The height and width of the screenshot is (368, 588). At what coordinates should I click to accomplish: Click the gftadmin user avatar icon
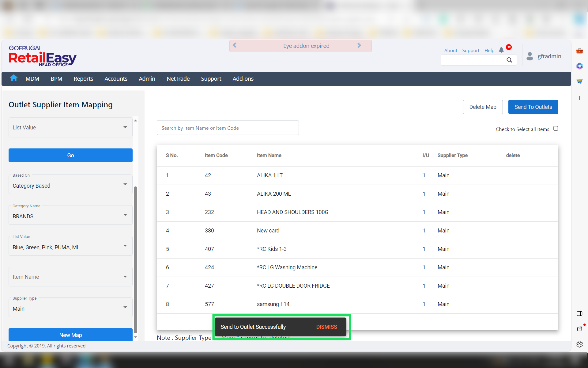point(530,56)
